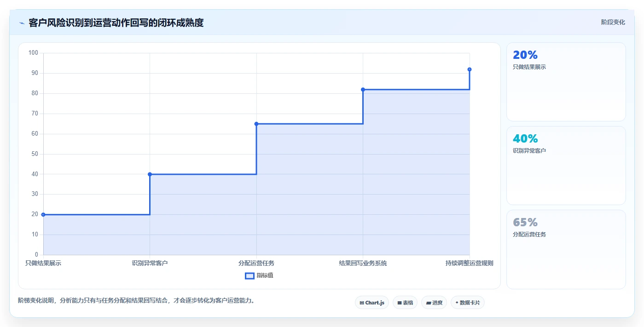Click the 持续调整运营规则 x-axis label
The height and width of the screenshot is (327, 644).
point(470,263)
